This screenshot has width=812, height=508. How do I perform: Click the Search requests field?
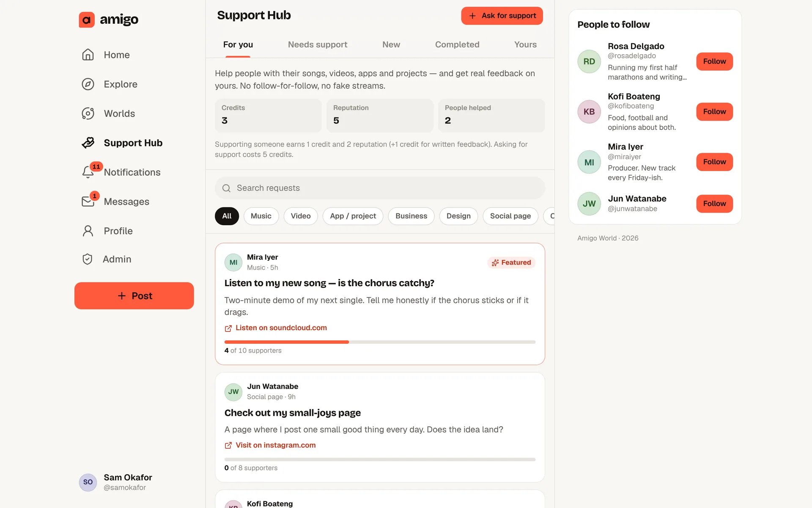[380, 188]
